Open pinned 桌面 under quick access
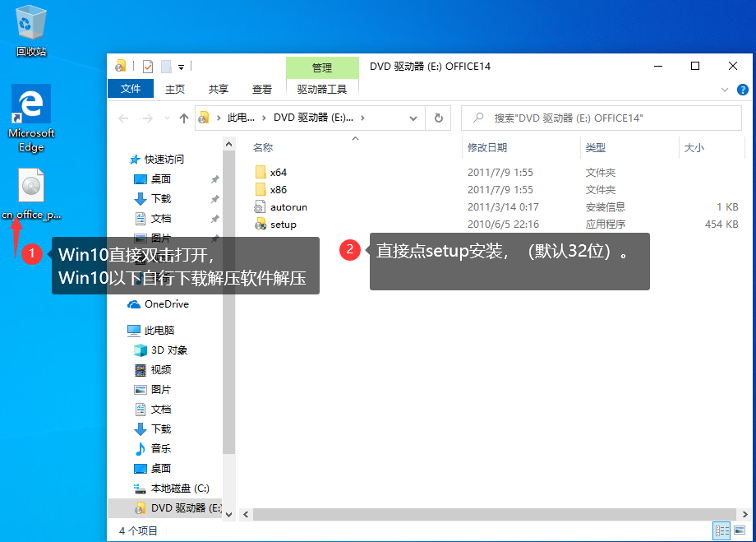756x542 pixels. tap(152, 179)
